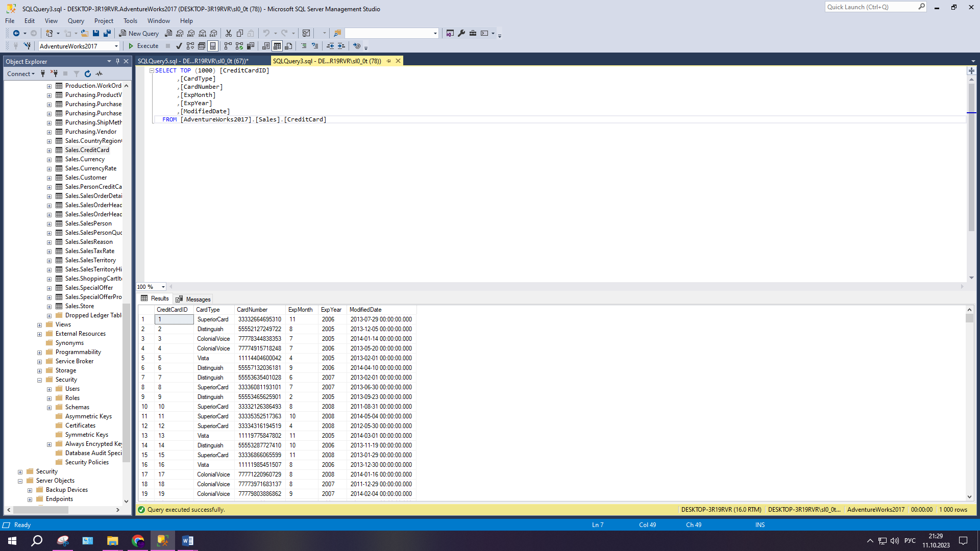This screenshot has width=980, height=551.
Task: Increase indent of the selected lines
Action: tap(341, 46)
